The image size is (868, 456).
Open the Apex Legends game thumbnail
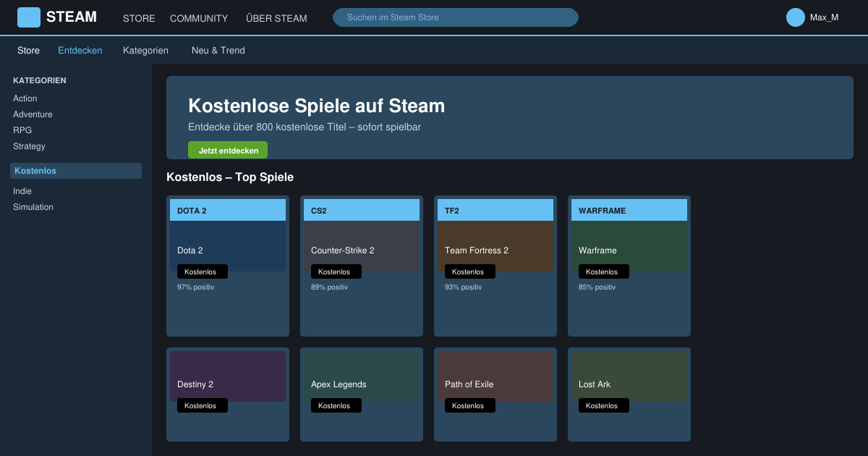362,376
